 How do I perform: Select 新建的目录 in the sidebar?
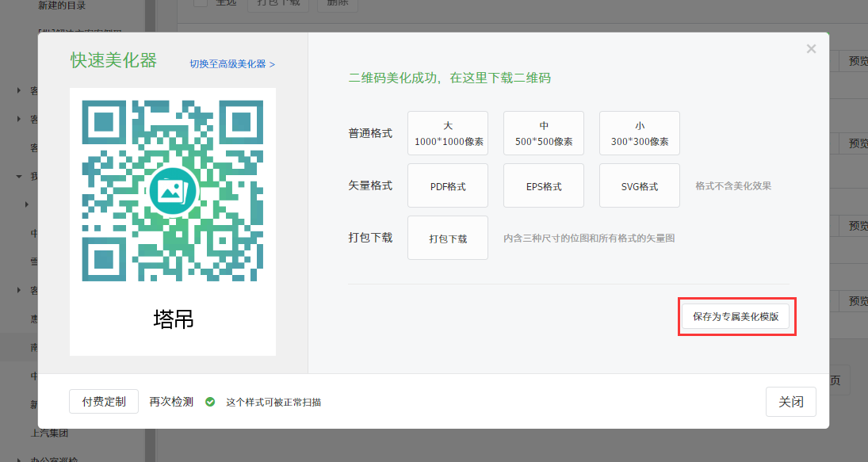62,6
